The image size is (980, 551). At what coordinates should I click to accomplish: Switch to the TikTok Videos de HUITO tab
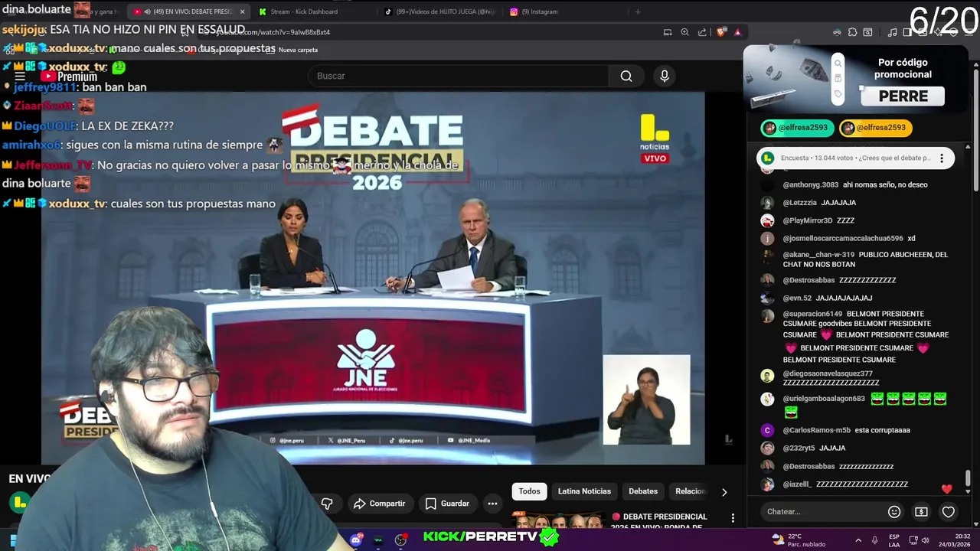[440, 11]
